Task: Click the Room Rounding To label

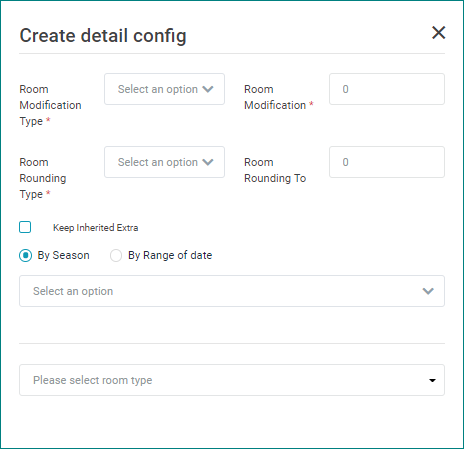Action: point(275,170)
